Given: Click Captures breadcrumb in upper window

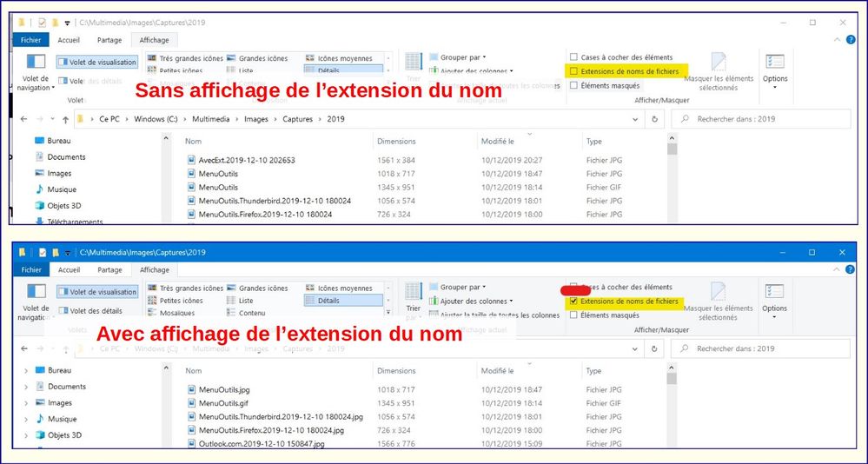Looking at the screenshot, I should tap(298, 119).
